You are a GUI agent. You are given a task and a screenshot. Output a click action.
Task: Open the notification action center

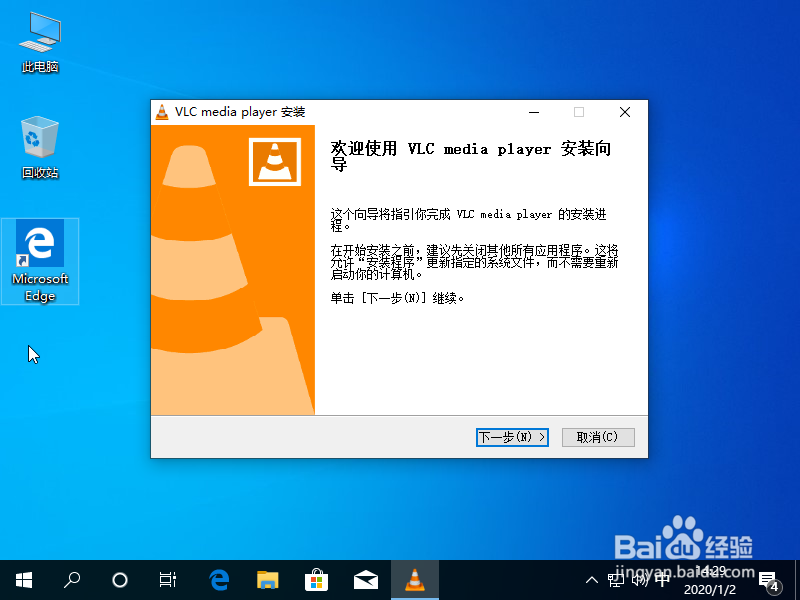point(769,581)
